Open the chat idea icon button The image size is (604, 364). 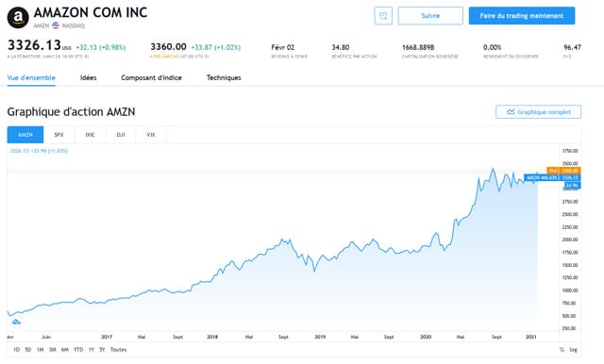(x=383, y=16)
